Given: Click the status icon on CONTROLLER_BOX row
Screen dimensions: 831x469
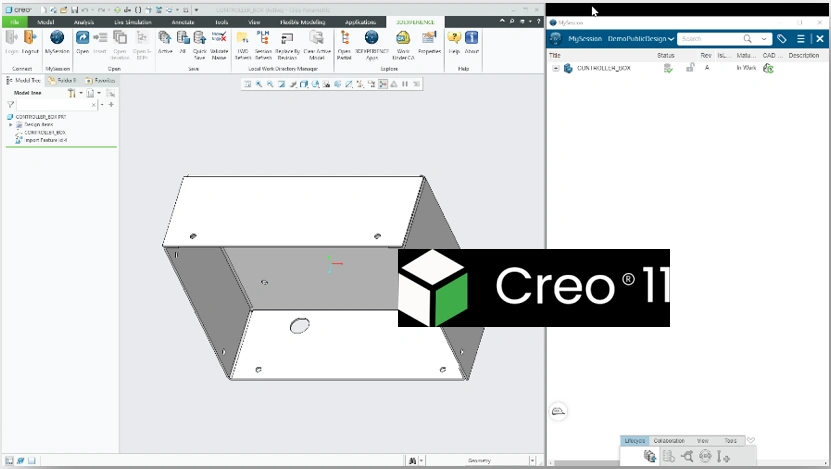Looking at the screenshot, I should coord(668,68).
